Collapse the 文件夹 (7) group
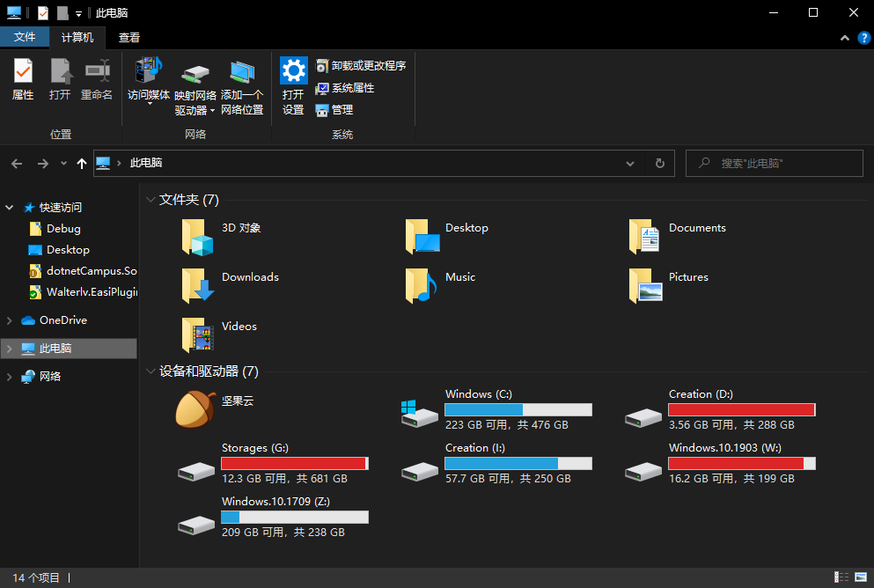The width and height of the screenshot is (874, 588). click(x=151, y=201)
